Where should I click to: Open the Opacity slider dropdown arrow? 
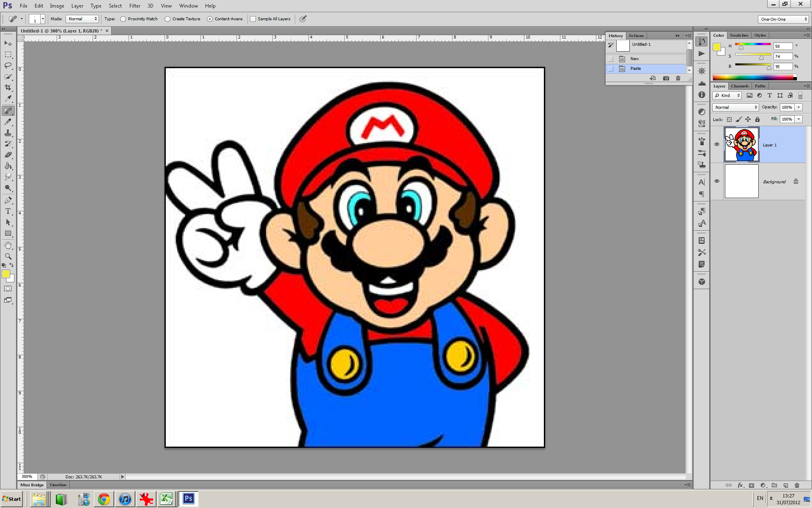click(x=799, y=108)
